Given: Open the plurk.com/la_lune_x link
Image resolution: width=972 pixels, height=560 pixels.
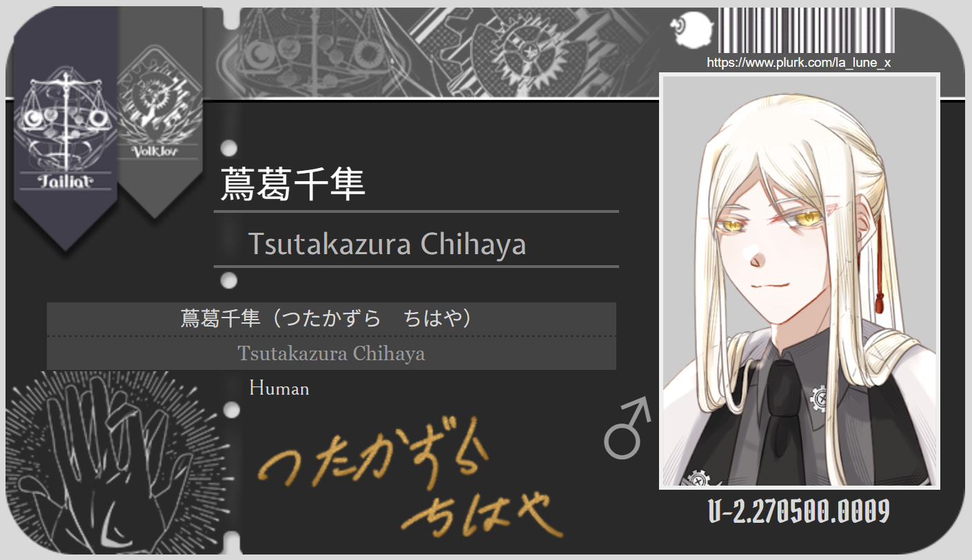Looking at the screenshot, I should [x=799, y=63].
